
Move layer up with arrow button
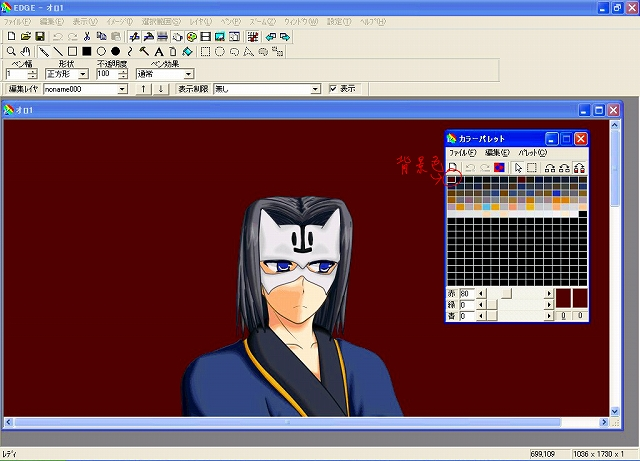[x=143, y=89]
